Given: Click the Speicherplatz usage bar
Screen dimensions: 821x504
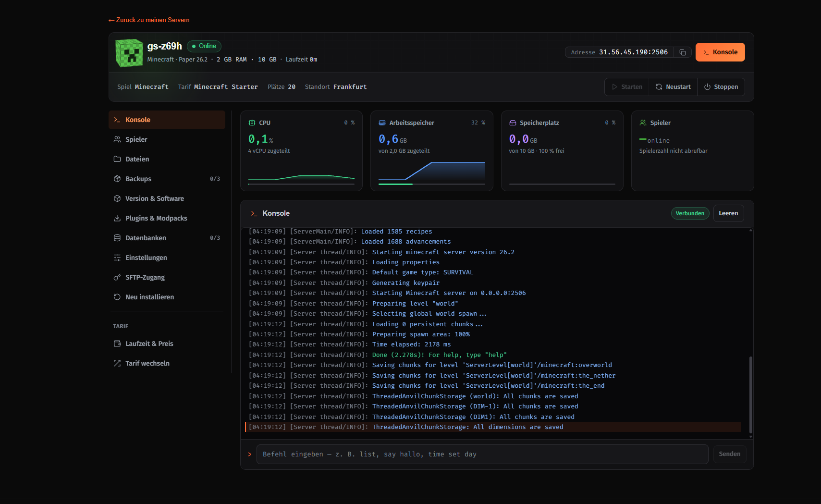Looking at the screenshot, I should coord(562,184).
